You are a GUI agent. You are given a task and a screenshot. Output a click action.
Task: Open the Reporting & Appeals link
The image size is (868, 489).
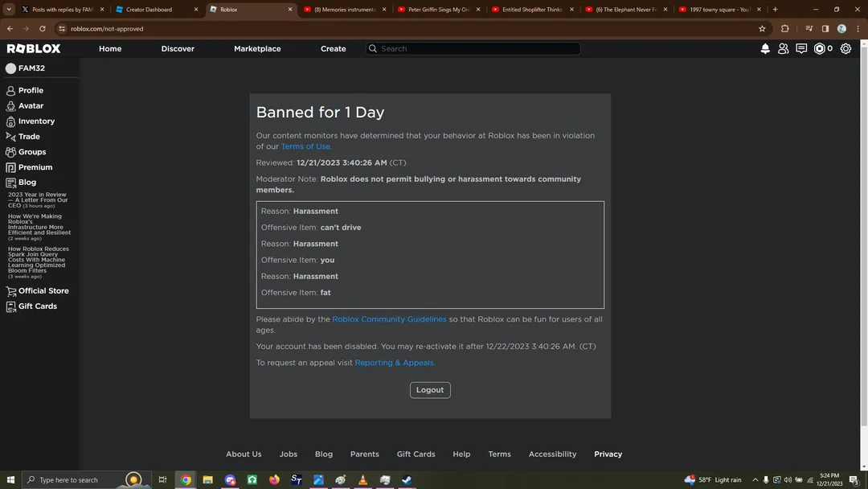[x=394, y=362]
